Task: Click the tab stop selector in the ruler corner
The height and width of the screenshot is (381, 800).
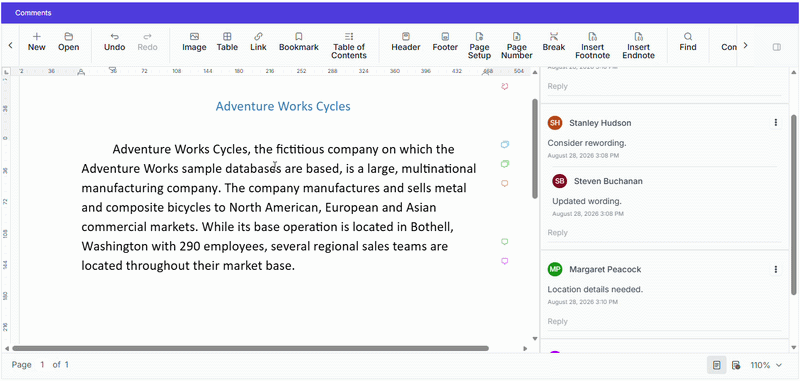Action: point(6,71)
